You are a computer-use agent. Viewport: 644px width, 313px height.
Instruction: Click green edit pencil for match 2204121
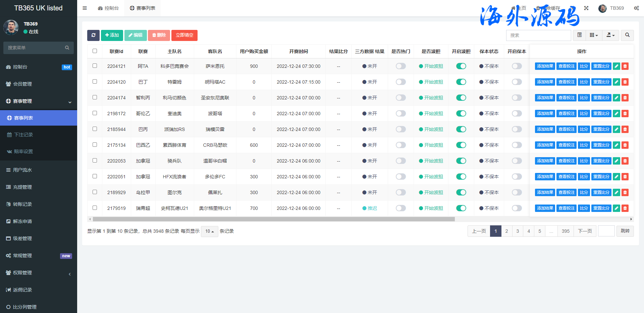(616, 66)
